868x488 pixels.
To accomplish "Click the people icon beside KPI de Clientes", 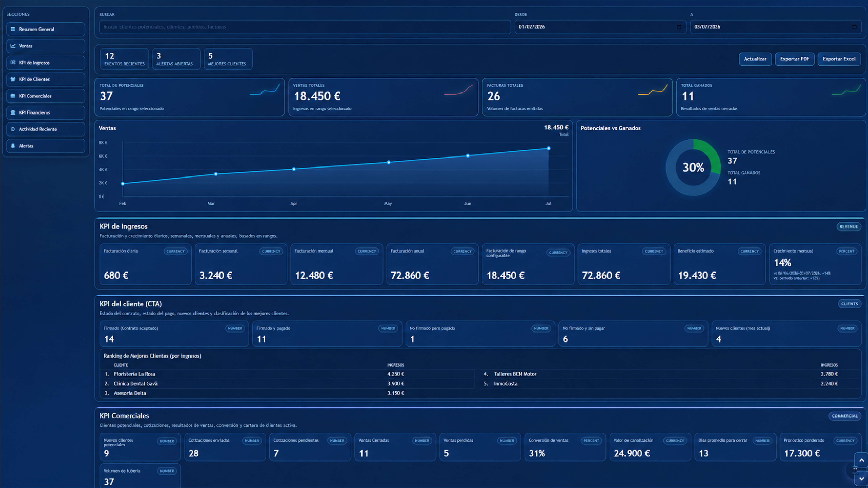I will pyautogui.click(x=13, y=79).
